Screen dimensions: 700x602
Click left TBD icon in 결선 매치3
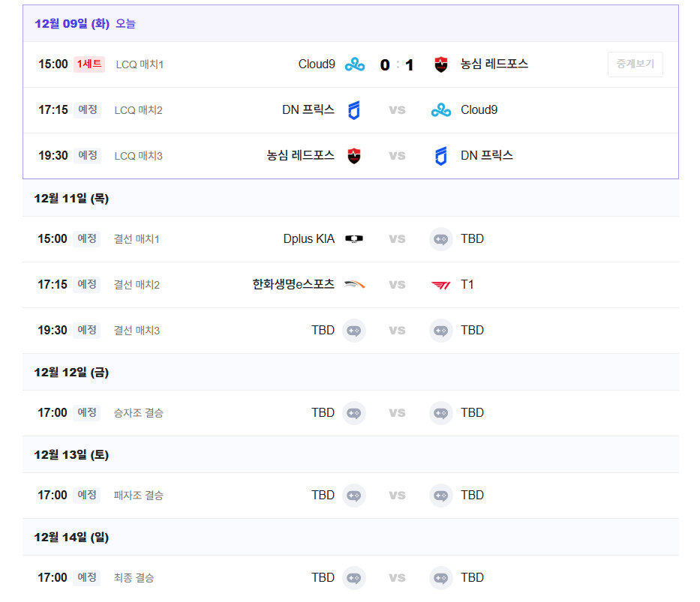tap(354, 331)
